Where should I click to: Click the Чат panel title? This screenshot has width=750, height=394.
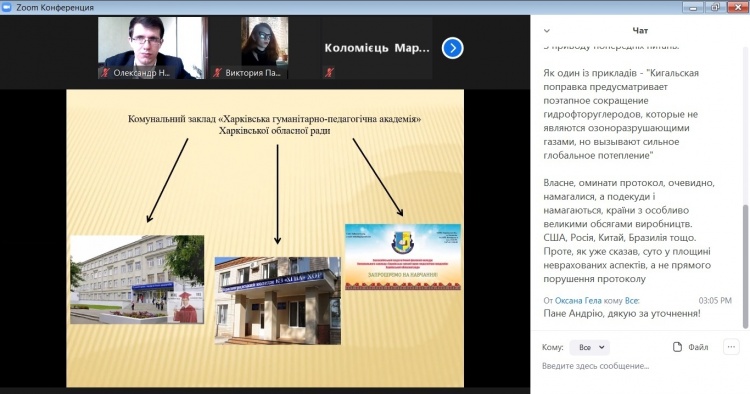coord(640,31)
